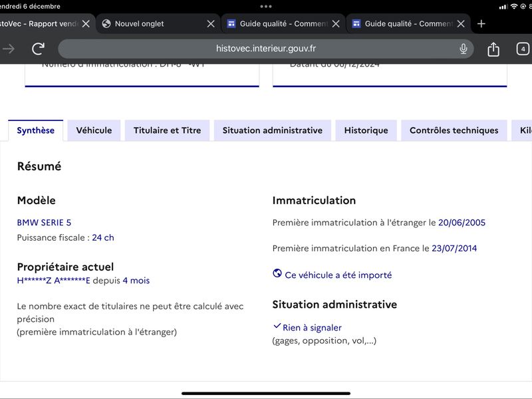Click the date 20/06/2005
532x399 pixels.
pos(462,223)
